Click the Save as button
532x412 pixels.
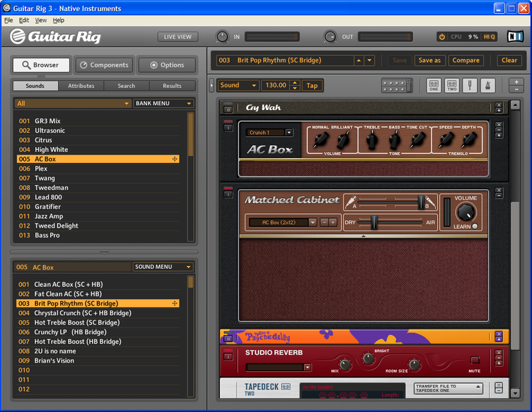point(430,61)
